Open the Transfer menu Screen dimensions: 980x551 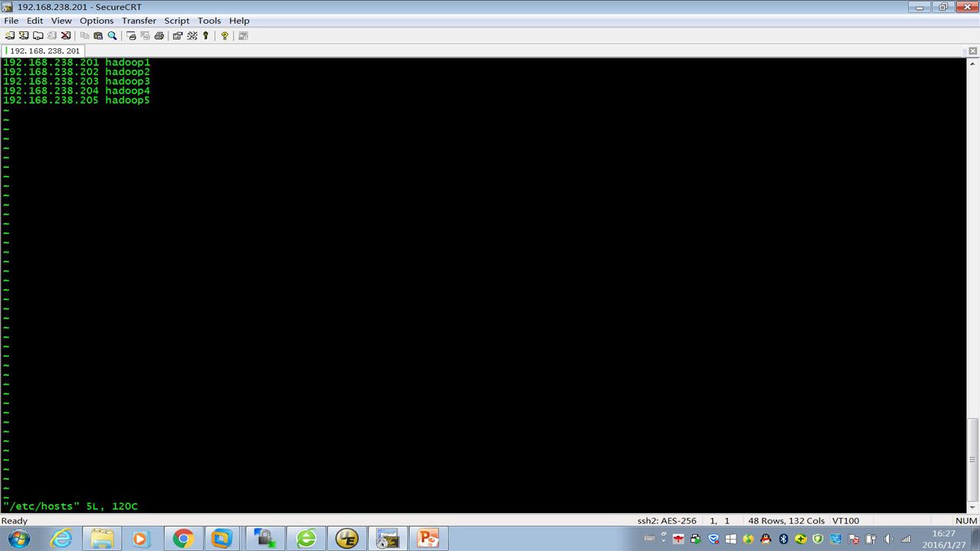click(139, 21)
